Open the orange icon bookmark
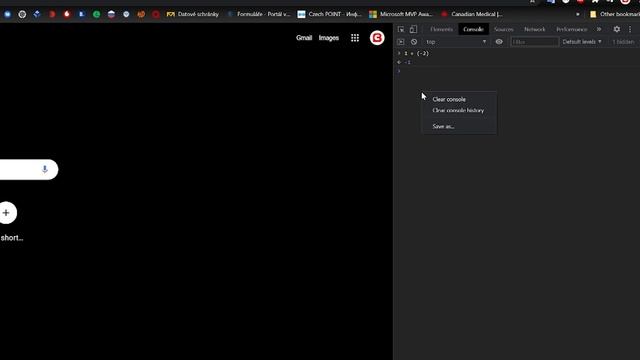 pyautogui.click(x=141, y=14)
